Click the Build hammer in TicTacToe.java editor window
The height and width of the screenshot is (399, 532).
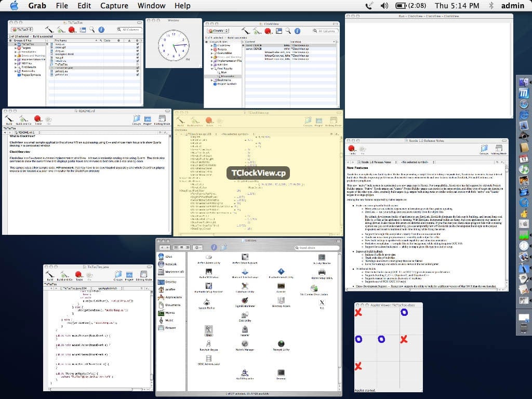click(50, 274)
